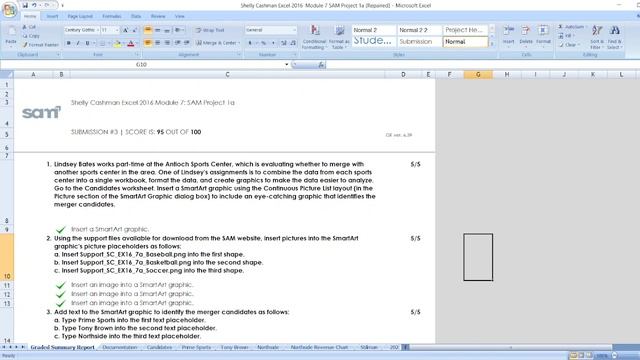This screenshot has width=640, height=360.
Task: Open the General number format dropdown
Action: tap(294, 30)
